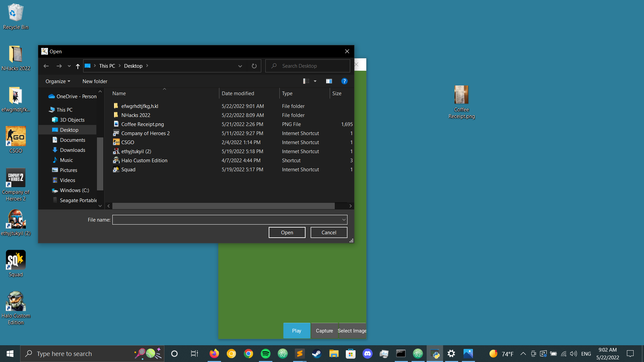The width and height of the screenshot is (644, 362).
Task: Open the Organize dropdown menu
Action: coord(58,81)
